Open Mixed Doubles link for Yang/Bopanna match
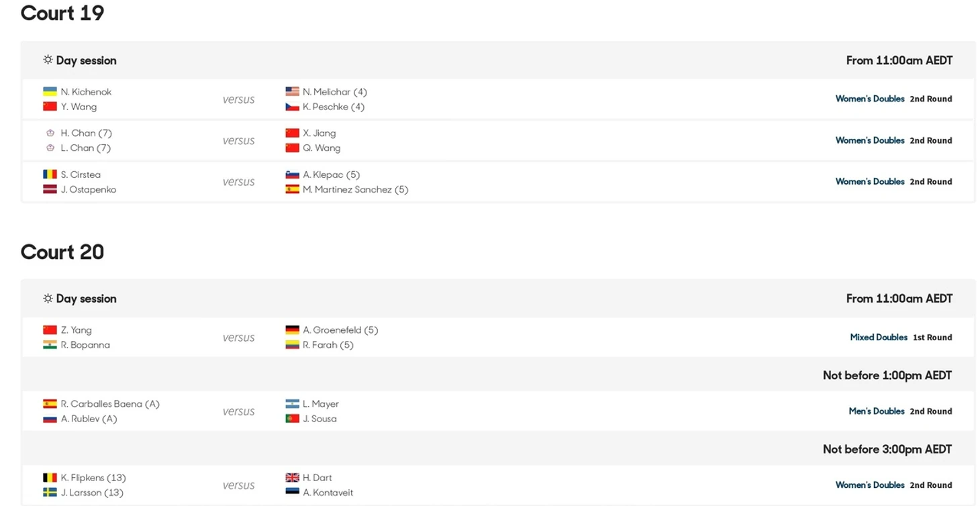The height and width of the screenshot is (506, 980). pos(879,338)
